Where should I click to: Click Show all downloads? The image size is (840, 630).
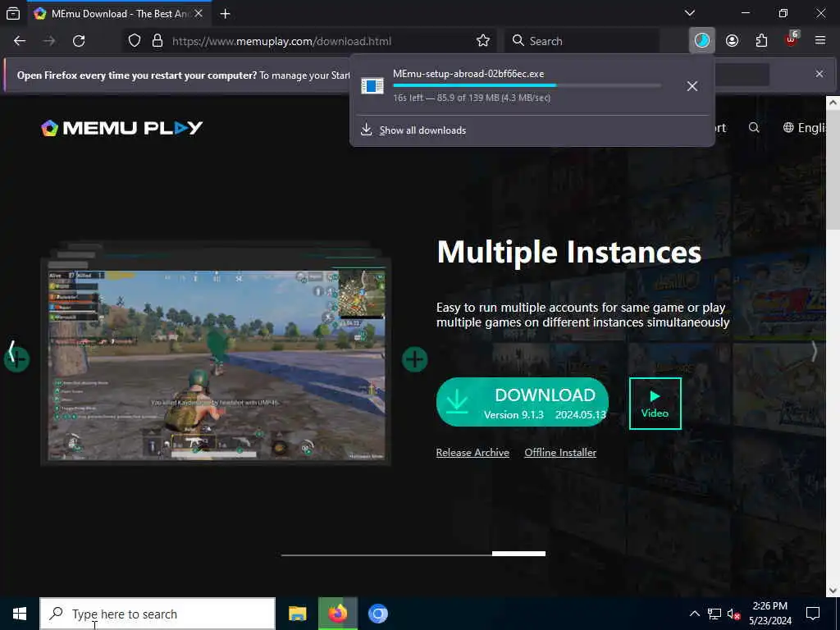point(422,130)
